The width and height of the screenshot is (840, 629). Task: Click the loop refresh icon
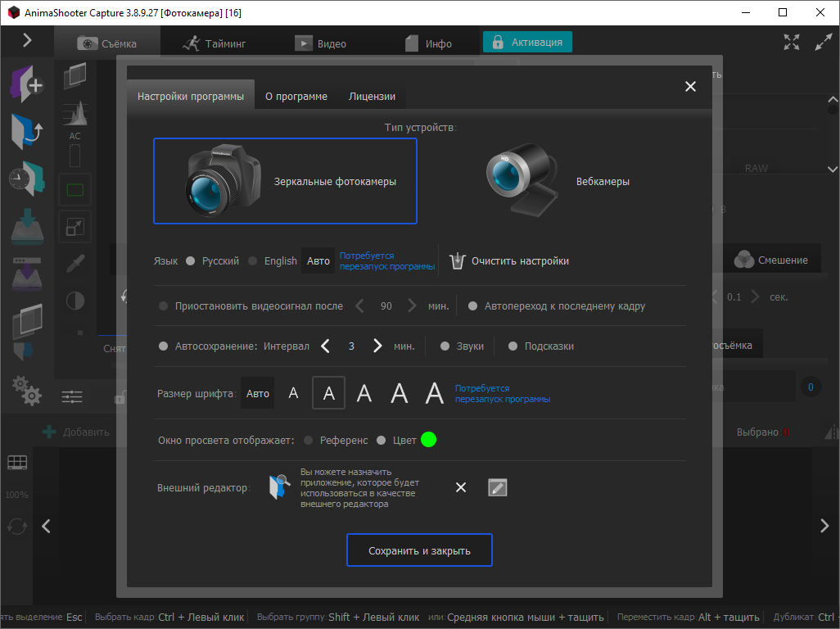pyautogui.click(x=17, y=526)
